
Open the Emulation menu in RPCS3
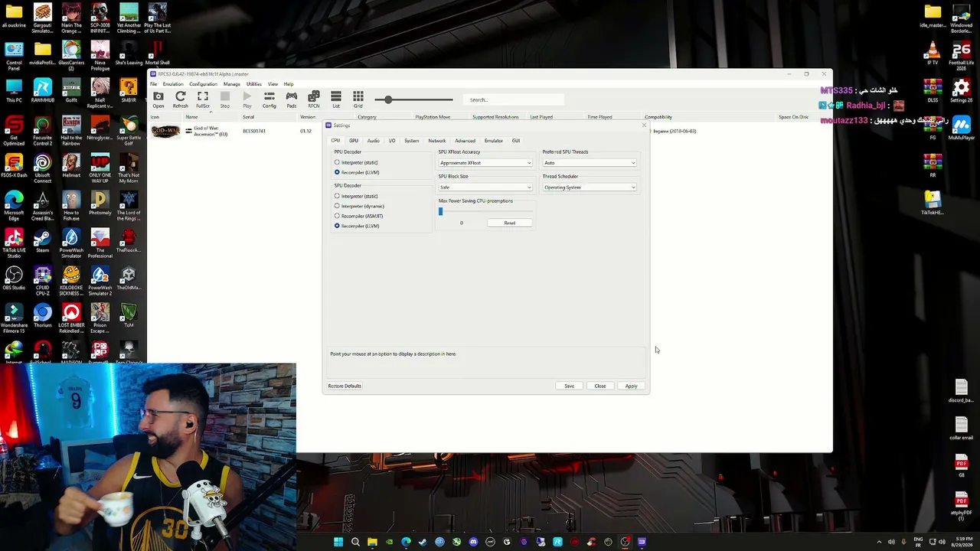pyautogui.click(x=173, y=84)
